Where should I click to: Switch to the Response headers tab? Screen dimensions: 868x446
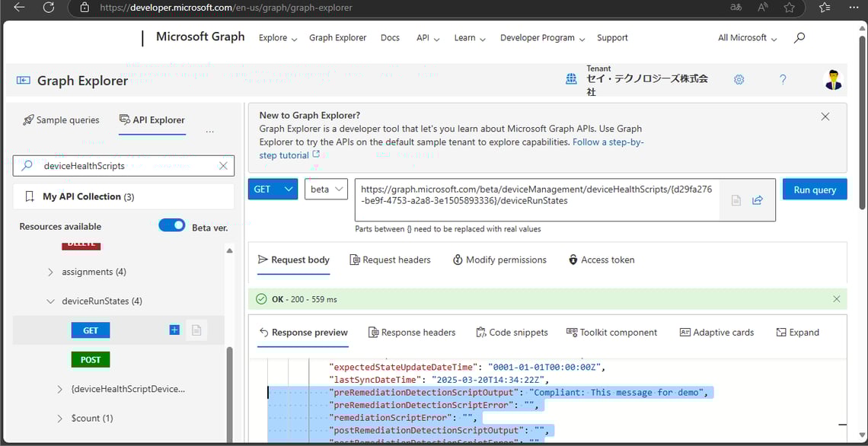click(x=412, y=332)
